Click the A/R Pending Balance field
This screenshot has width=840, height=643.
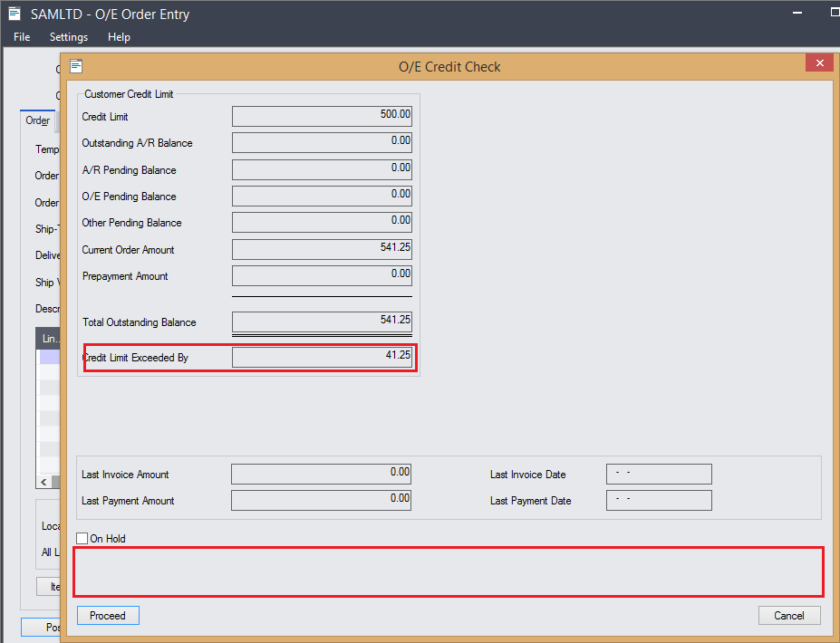322,169
